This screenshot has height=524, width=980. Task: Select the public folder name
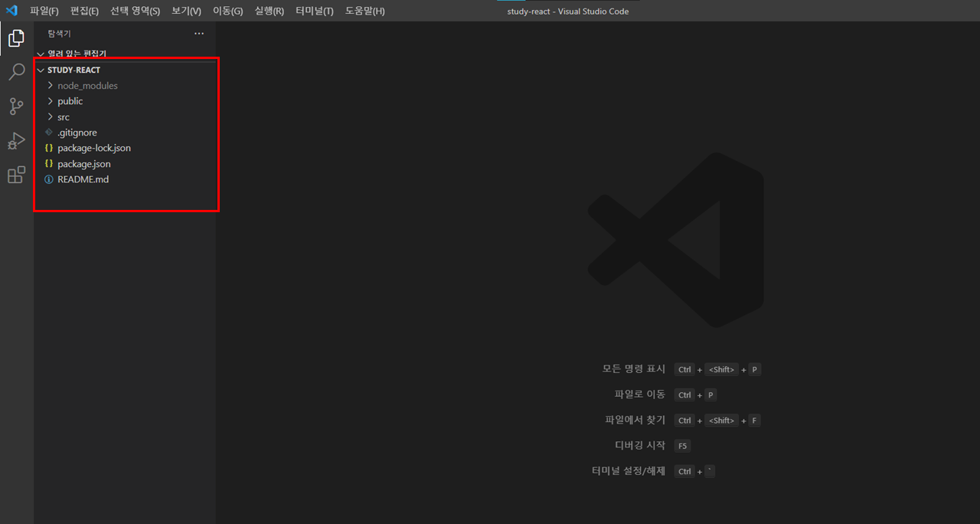(70, 101)
